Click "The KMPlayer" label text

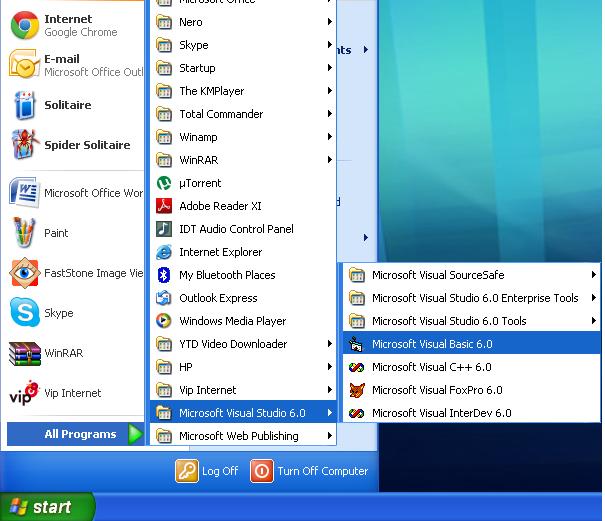coord(211,91)
